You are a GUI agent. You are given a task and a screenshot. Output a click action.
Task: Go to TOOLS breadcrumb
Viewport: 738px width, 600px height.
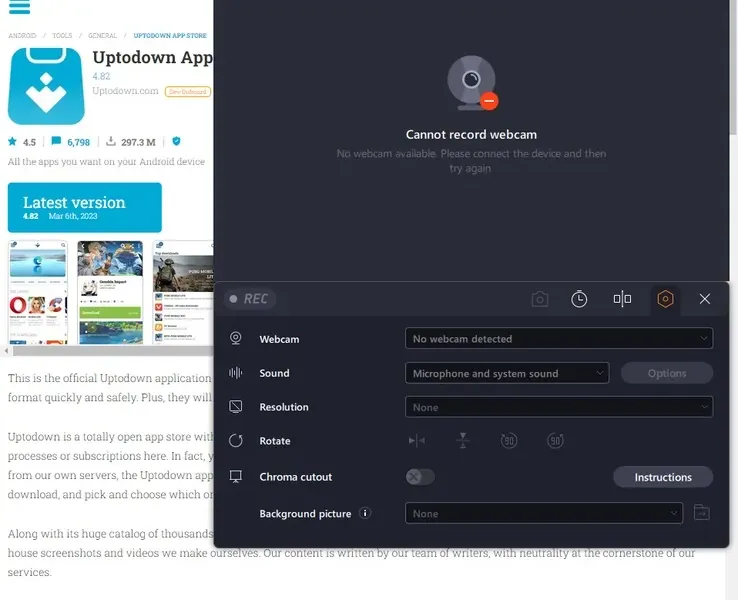click(62, 36)
